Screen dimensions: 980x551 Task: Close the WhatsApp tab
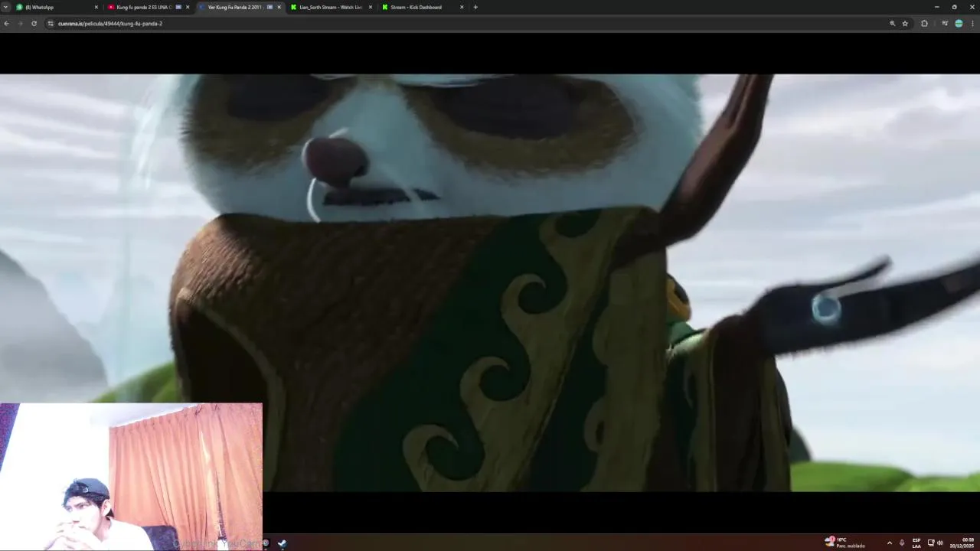pos(96,7)
